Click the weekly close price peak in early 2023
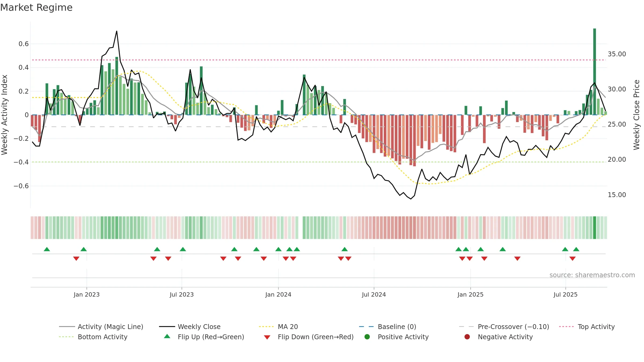644x362 pixels. (x=116, y=31)
